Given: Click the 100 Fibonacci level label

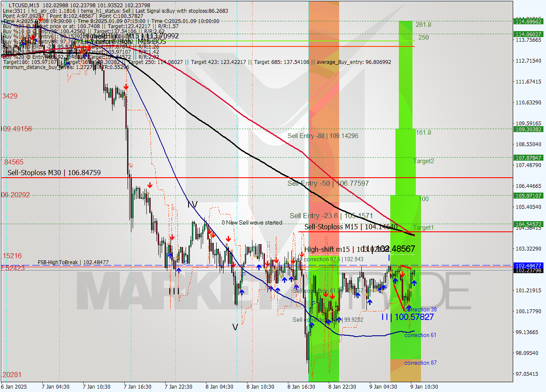Looking at the screenshot, I should (x=424, y=199).
